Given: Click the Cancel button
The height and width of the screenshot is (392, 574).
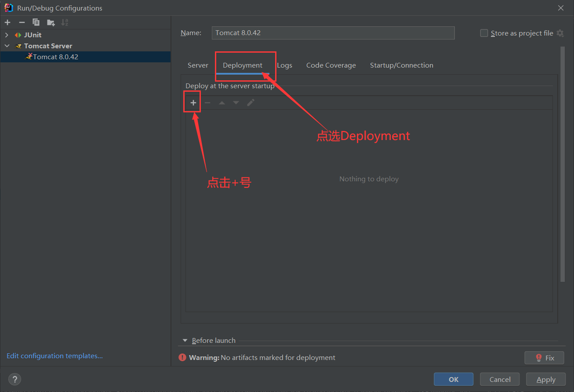Looking at the screenshot, I should point(500,379).
